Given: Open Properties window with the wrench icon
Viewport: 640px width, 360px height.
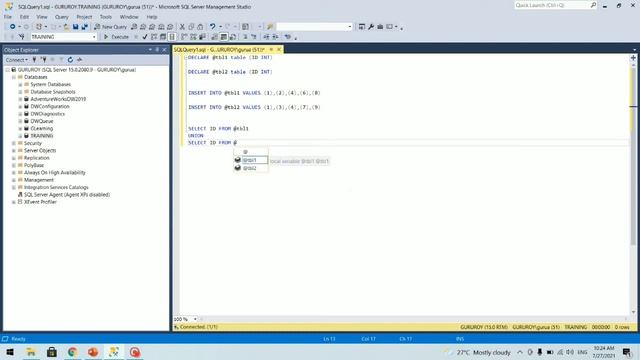Looking at the screenshot, I should click(371, 27).
